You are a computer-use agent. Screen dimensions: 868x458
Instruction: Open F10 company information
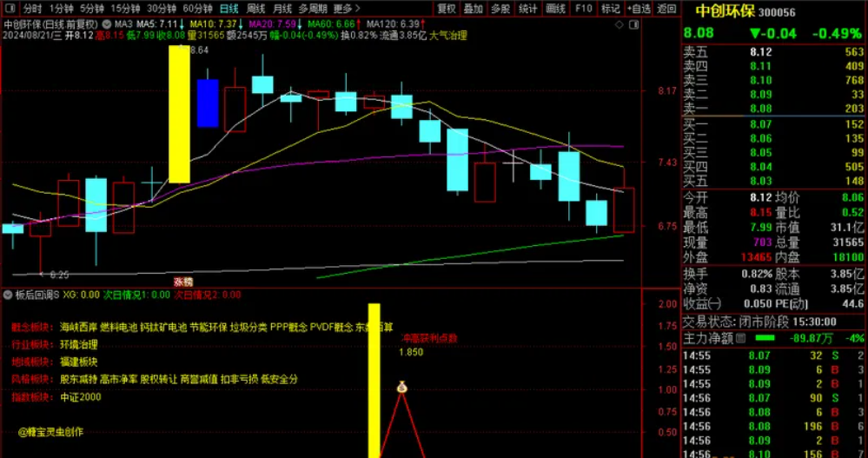click(x=583, y=9)
